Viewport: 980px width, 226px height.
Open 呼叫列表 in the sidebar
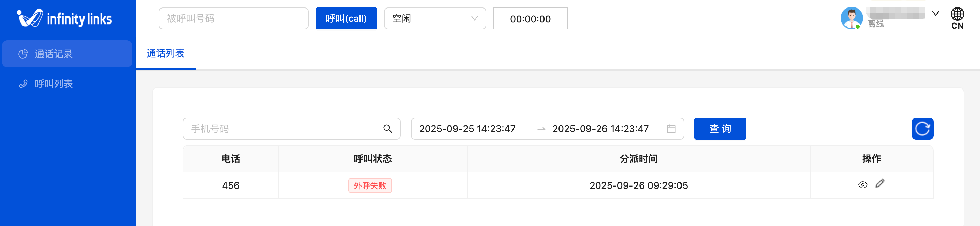pyautogui.click(x=53, y=84)
